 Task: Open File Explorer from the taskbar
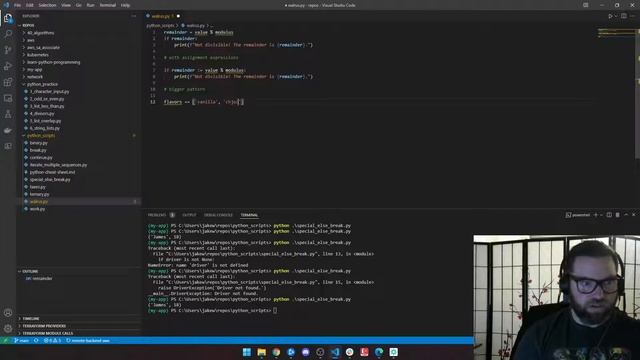tap(262, 352)
